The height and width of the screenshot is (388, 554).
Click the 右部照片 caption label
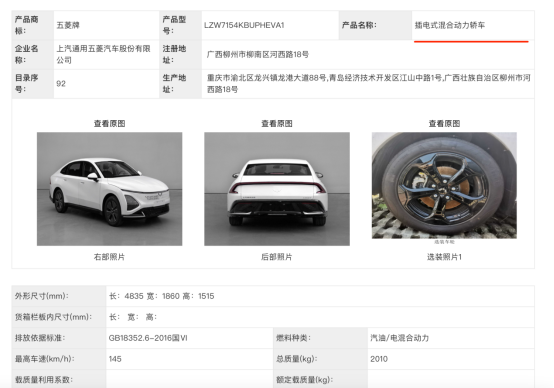point(110,257)
